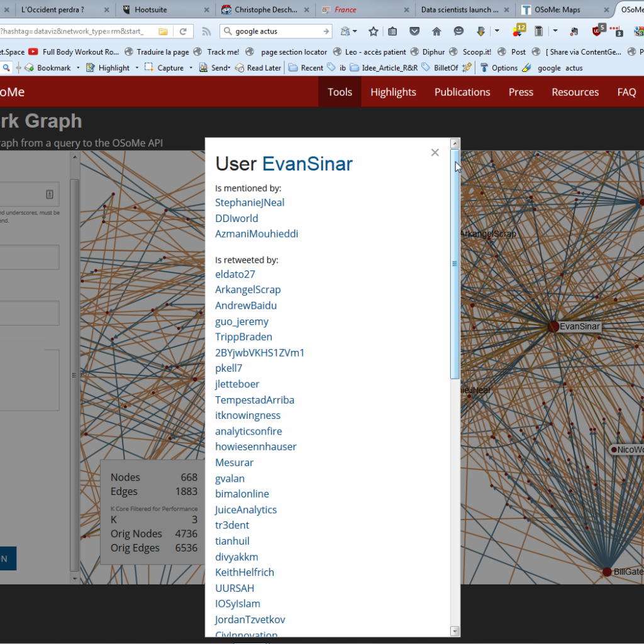Click the Diigo Capture button
Screen dimensions: 644x644
click(164, 68)
